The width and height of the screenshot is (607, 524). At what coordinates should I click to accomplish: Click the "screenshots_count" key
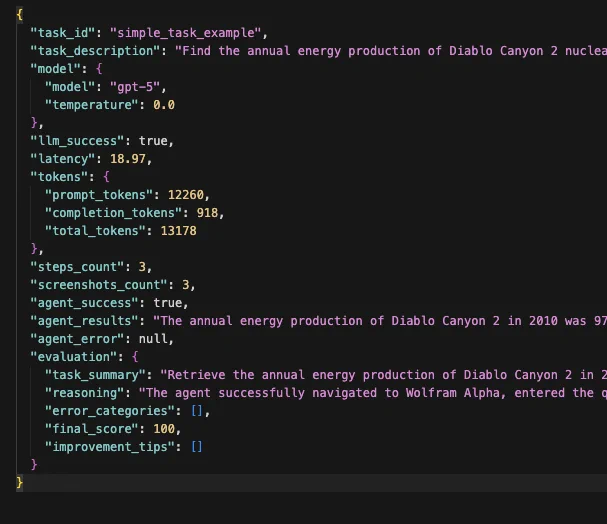click(x=99, y=285)
